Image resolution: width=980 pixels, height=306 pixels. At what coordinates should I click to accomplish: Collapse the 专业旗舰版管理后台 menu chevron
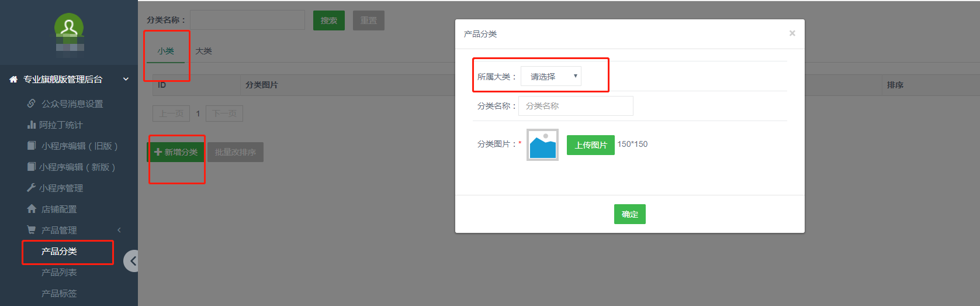126,80
